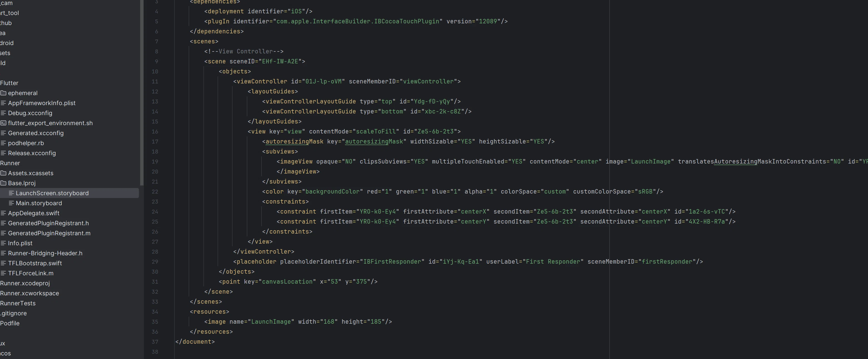Place cursor on "LaunchImage" in the image tag
Image resolution: width=868 pixels, height=359 pixels.
(271, 322)
